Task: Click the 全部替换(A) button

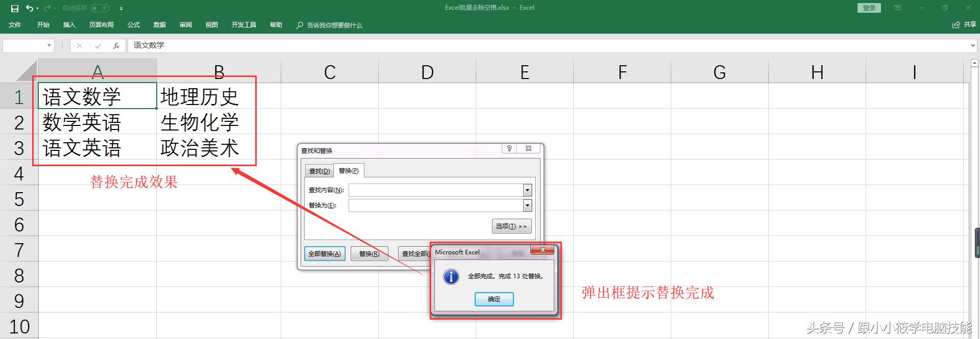Action: [x=325, y=253]
